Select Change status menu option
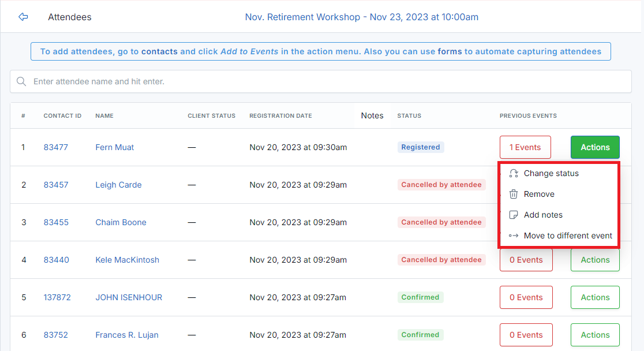Image resolution: width=644 pixels, height=351 pixels. click(551, 173)
